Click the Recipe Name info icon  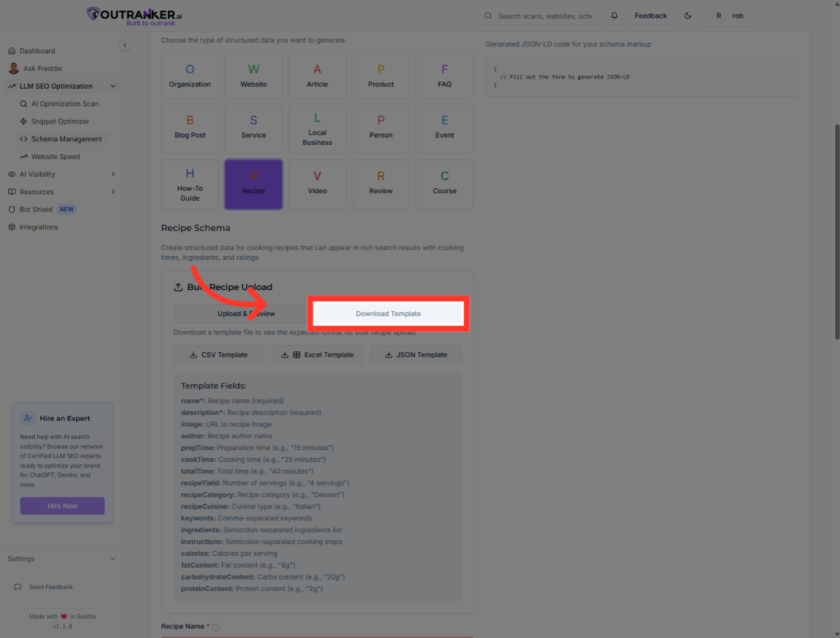coord(216,627)
